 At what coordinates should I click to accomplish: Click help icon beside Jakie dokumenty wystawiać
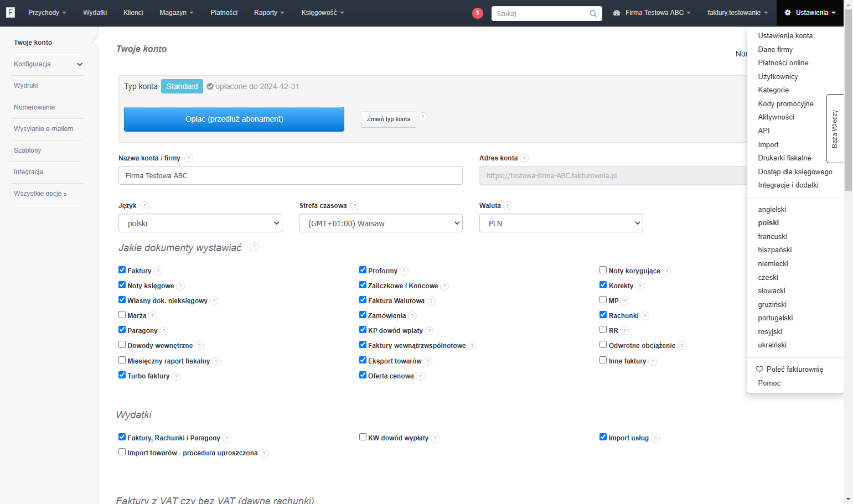click(x=254, y=247)
